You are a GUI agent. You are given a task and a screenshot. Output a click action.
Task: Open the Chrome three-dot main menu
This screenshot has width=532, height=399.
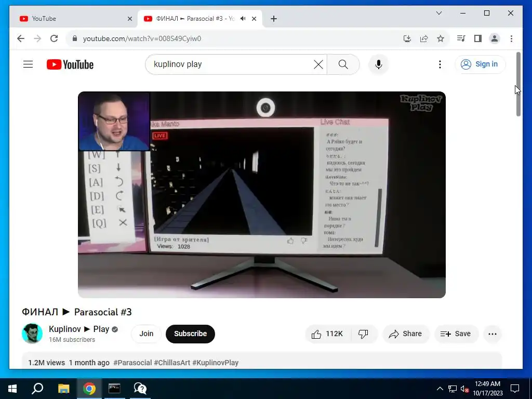511,38
